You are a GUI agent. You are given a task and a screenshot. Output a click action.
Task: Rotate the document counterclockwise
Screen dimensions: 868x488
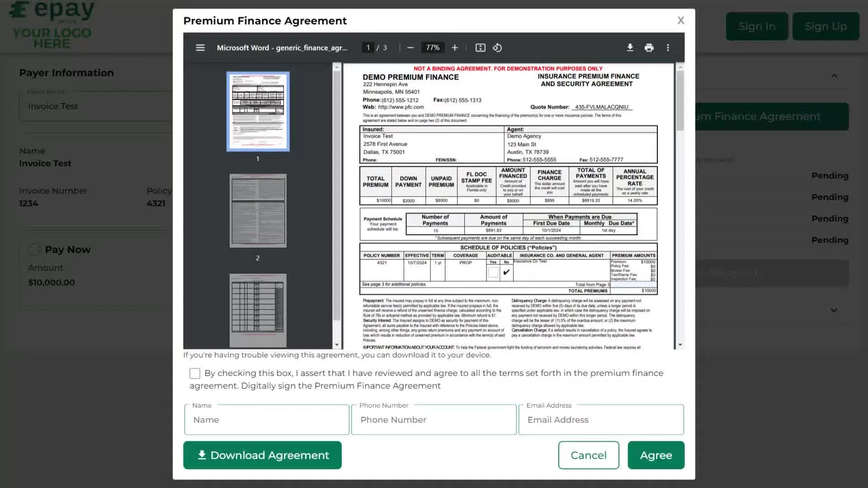click(497, 47)
